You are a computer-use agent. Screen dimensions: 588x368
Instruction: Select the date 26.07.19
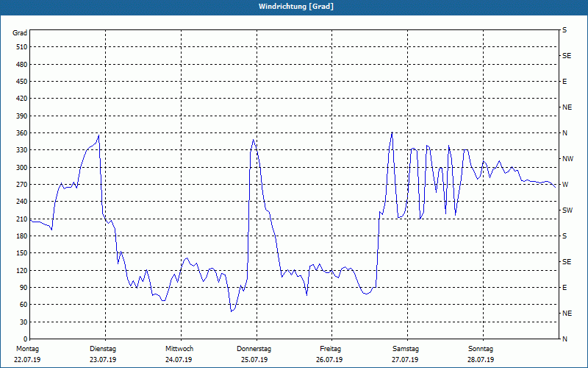click(329, 360)
